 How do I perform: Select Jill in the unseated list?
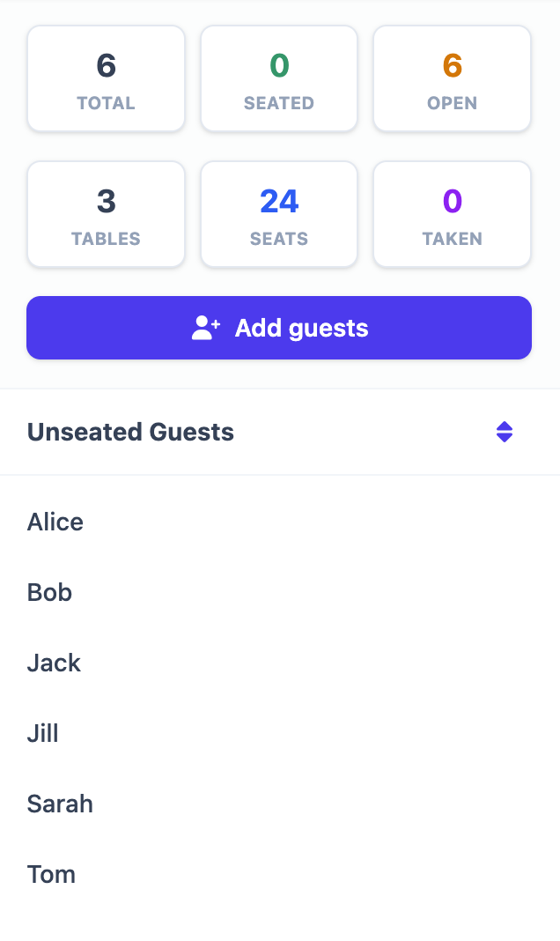pos(42,733)
